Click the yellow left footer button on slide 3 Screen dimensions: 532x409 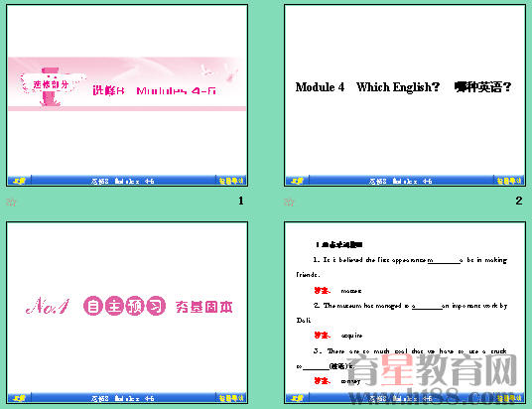19,398
